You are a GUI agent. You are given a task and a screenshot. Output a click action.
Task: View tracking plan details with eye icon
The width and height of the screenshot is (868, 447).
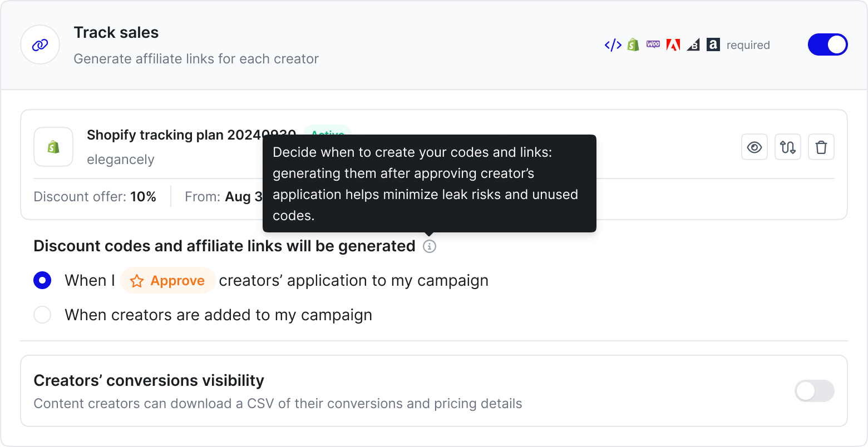pos(754,147)
